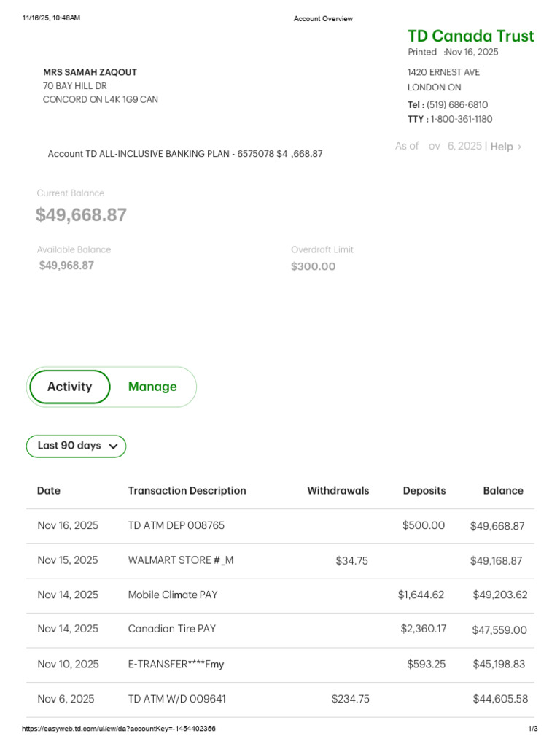Click the $234.75 withdrawal amount
Viewport: 560px width, 747px height.
[x=351, y=699]
